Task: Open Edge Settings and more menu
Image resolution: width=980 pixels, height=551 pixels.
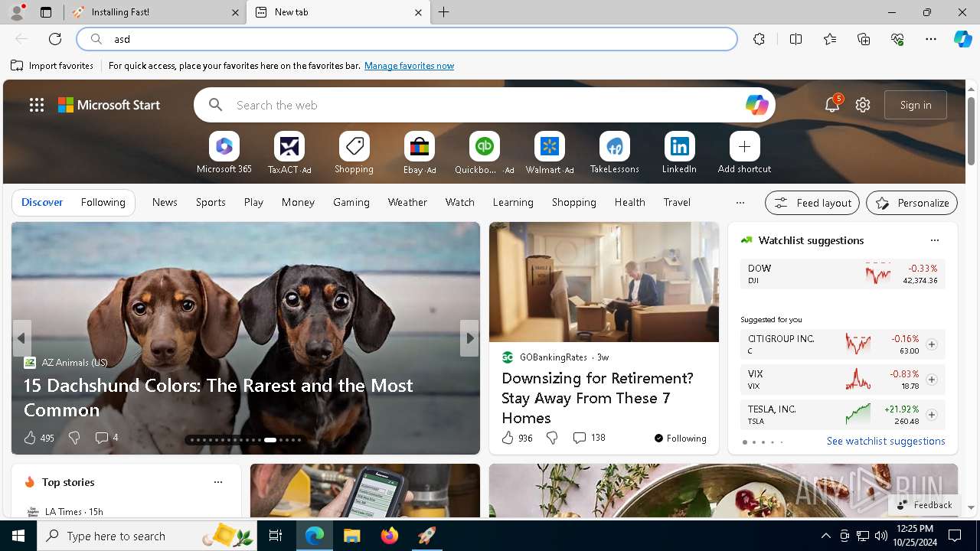Action: (x=931, y=39)
